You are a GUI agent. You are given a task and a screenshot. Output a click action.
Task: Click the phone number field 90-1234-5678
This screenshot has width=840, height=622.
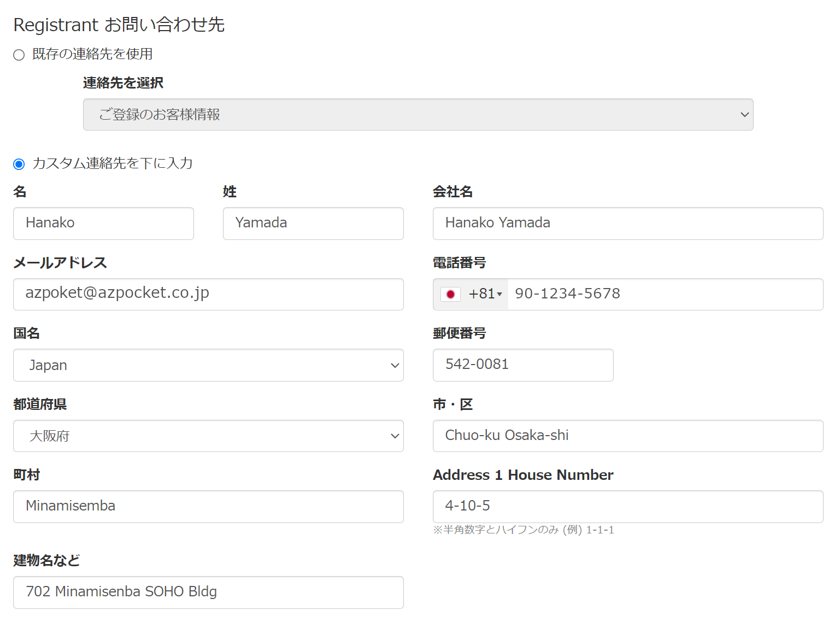tap(665, 294)
